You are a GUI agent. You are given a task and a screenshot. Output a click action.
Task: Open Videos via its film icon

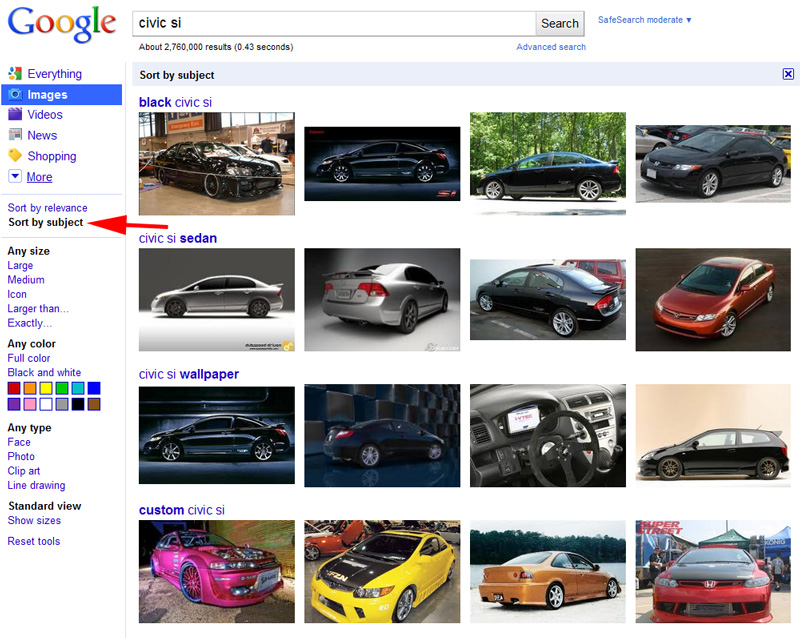pyautogui.click(x=15, y=114)
